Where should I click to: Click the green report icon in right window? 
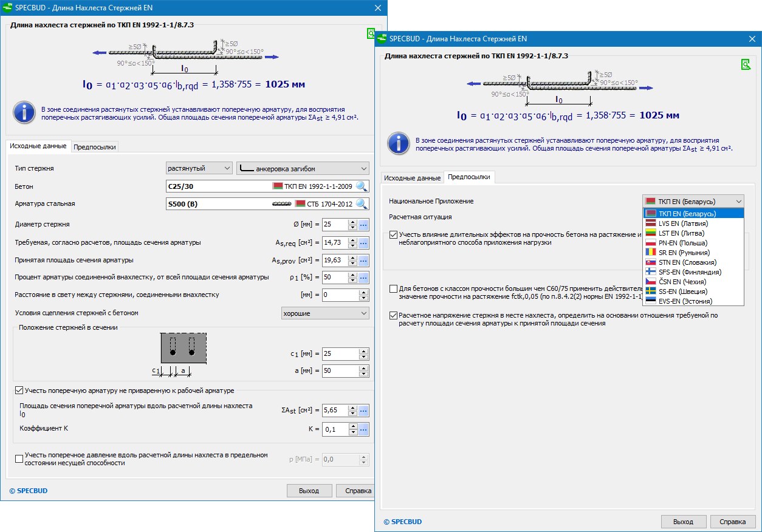[746, 64]
